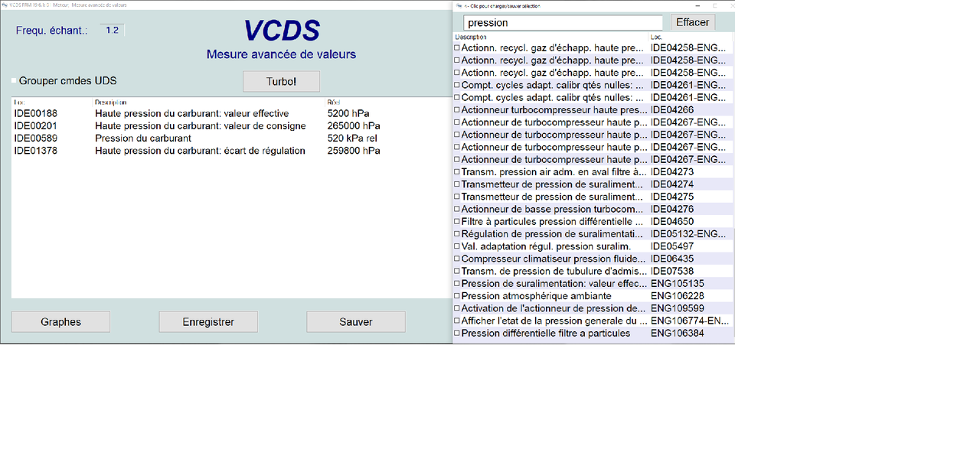This screenshot has width=980, height=459.
Task: Tick the Grouper cmdes UDS checkbox
Action: pyautogui.click(x=14, y=81)
